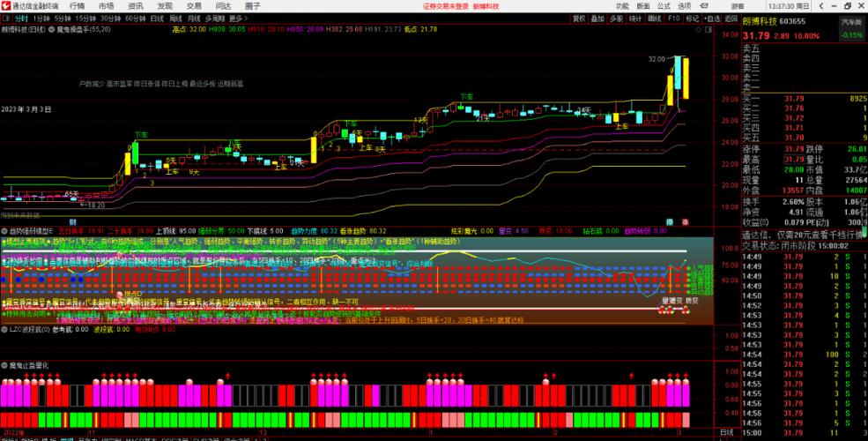Open the 行情 menu

point(78,5)
